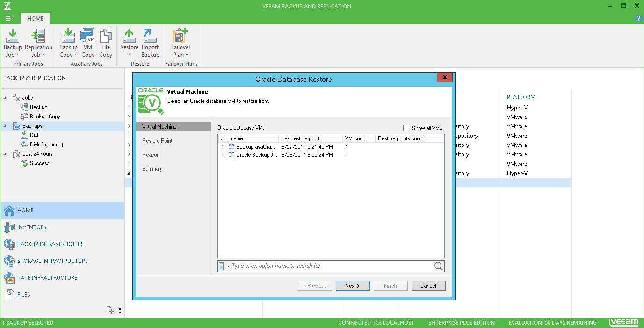Select Backup Copy under Jobs
The image size is (644, 328).
(45, 117)
